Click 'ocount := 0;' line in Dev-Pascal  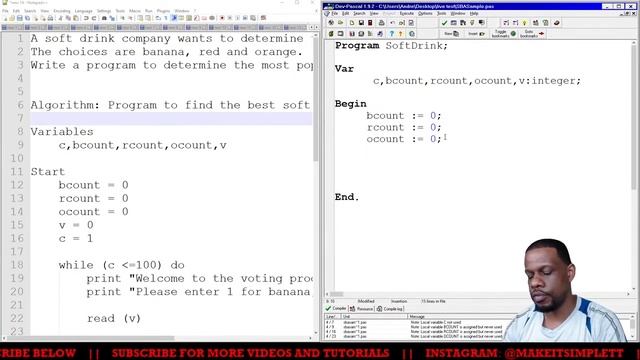[404, 139]
